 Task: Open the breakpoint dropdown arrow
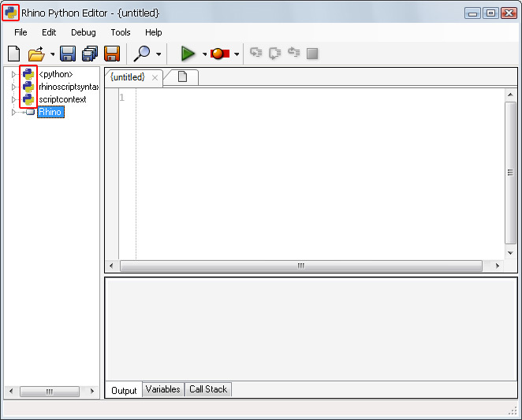[237, 54]
